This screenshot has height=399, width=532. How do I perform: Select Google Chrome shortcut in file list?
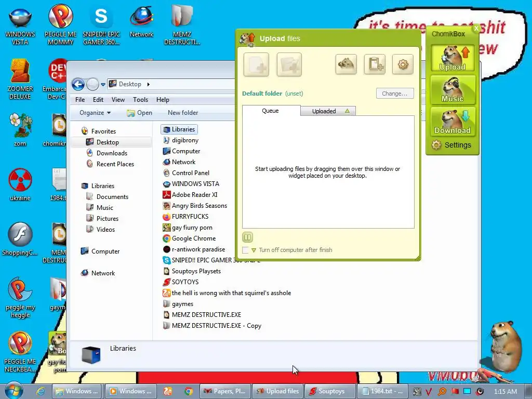(x=189, y=238)
